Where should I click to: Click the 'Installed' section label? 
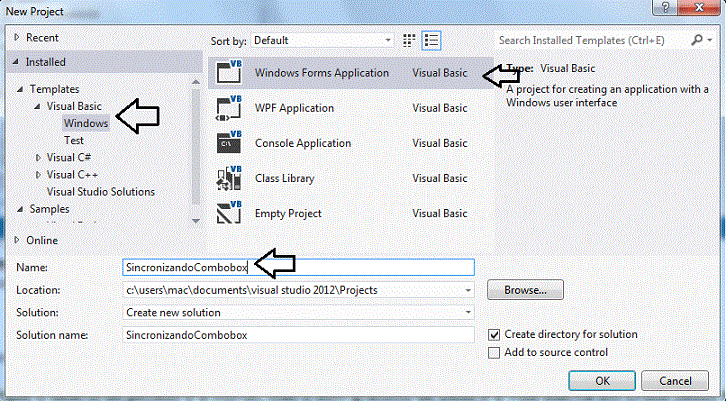[45, 62]
